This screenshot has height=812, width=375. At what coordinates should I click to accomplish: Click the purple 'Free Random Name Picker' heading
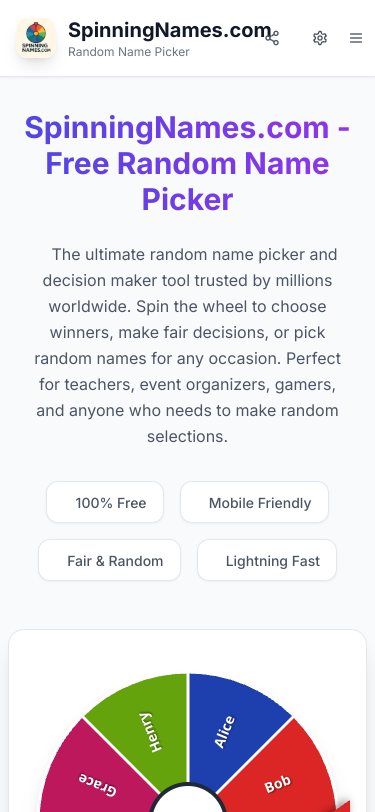click(188, 164)
